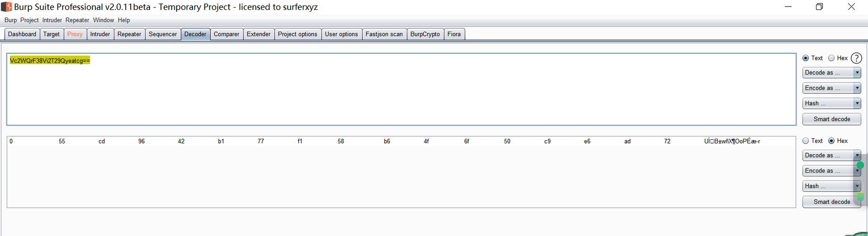Switch to the Comparer tab

(227, 34)
